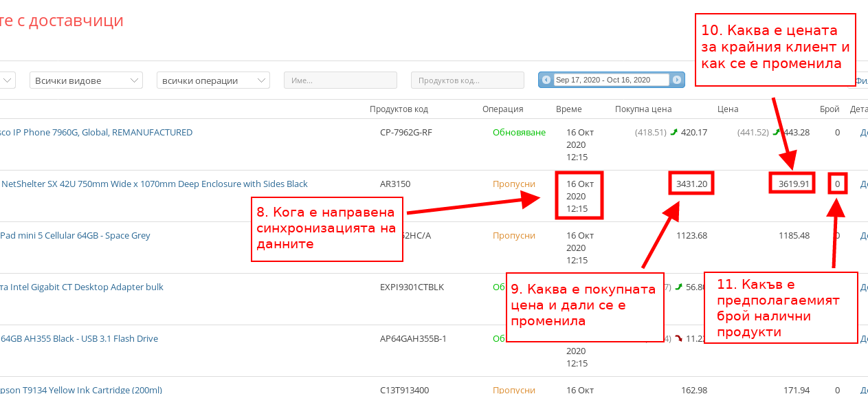Click details link in Cisco phone row
Viewport: 868px width, 394px height.
pos(863,132)
